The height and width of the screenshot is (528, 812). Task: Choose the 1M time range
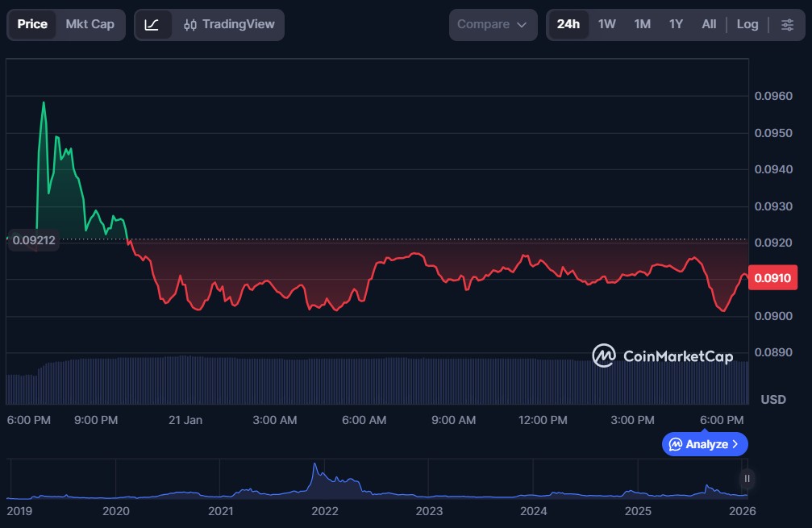coord(642,24)
